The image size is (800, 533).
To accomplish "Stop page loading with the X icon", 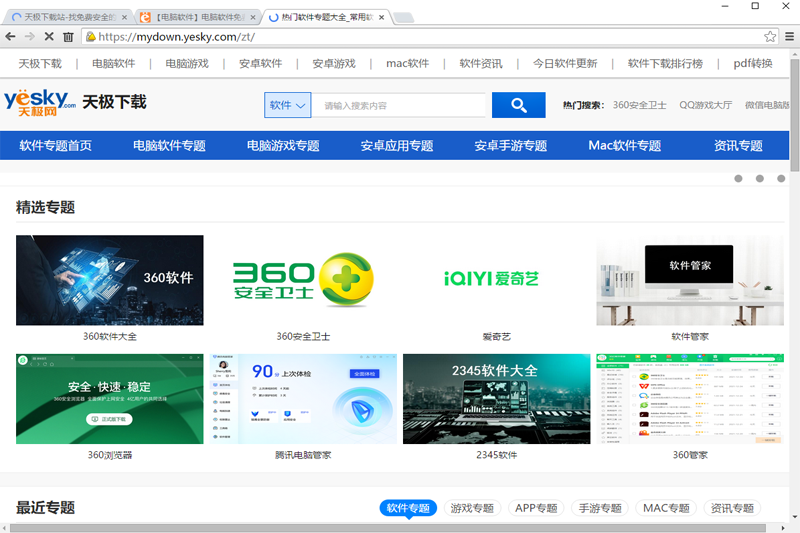I will (x=49, y=36).
